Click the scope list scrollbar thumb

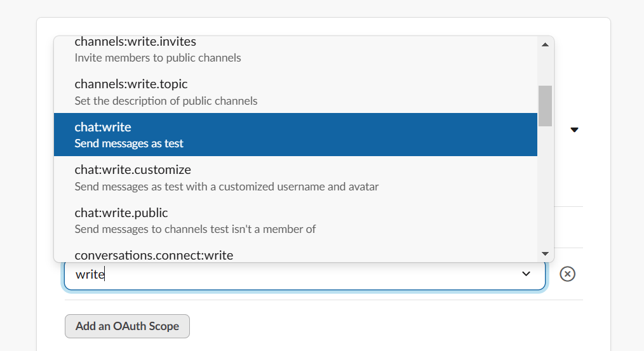pos(545,105)
